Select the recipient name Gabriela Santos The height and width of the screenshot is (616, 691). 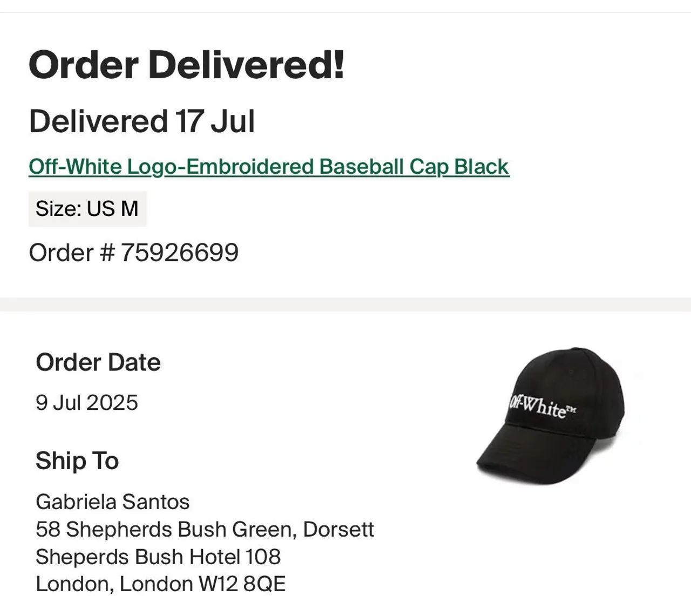coord(113,502)
